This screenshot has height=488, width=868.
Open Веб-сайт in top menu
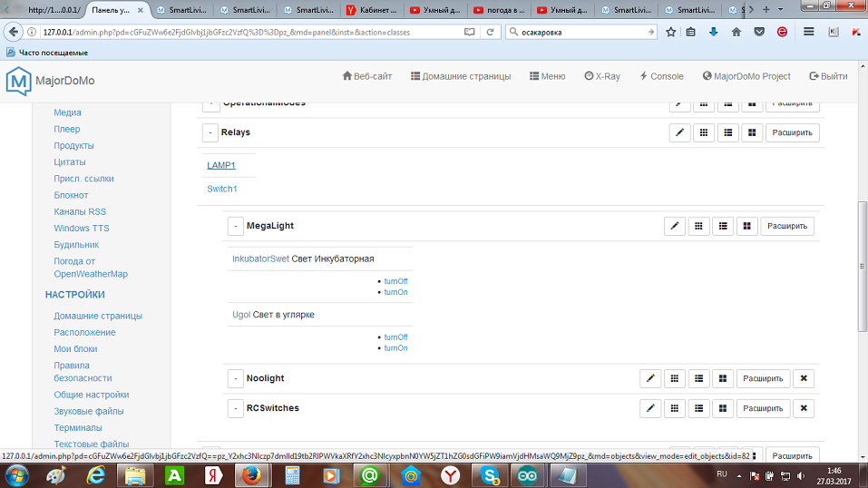[x=367, y=76]
